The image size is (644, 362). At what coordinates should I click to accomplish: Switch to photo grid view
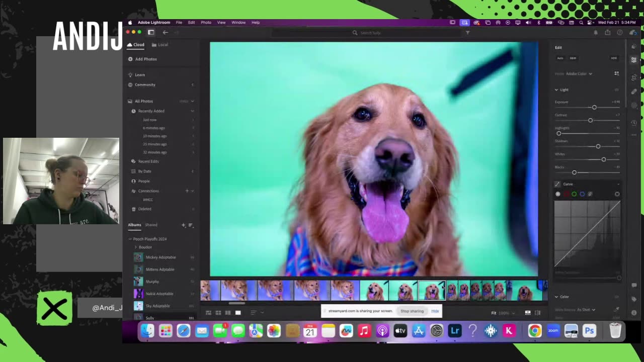208,313
